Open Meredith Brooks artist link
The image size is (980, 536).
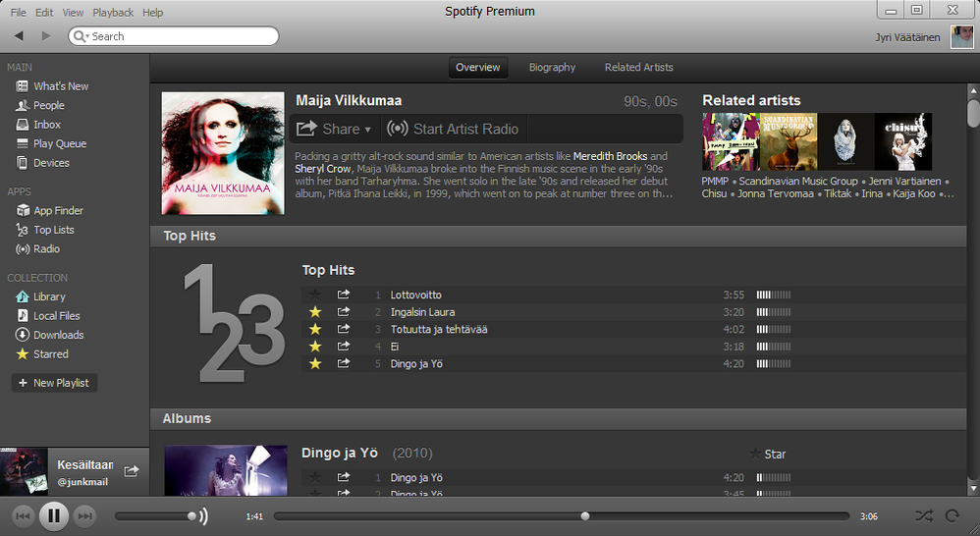[x=610, y=156]
